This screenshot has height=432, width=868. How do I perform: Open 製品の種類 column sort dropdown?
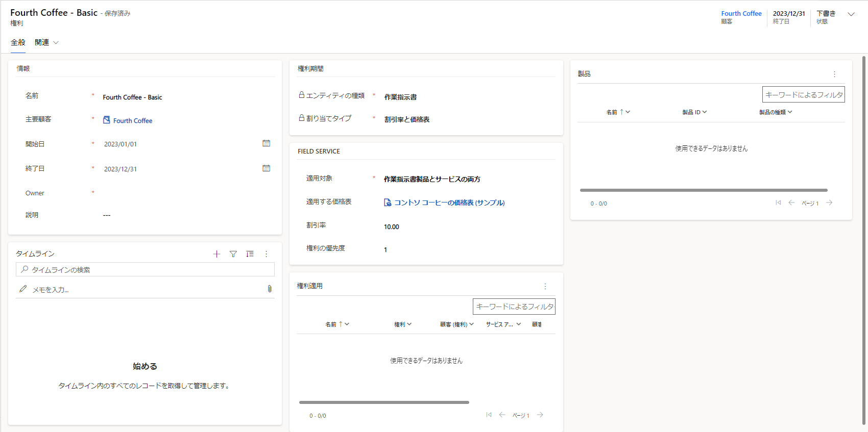[x=776, y=112]
